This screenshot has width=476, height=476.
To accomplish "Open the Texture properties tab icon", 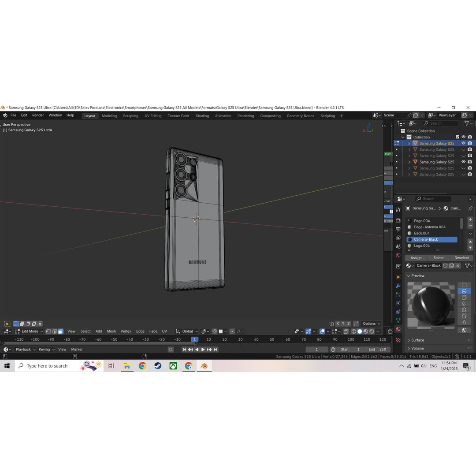I will coord(398,340).
